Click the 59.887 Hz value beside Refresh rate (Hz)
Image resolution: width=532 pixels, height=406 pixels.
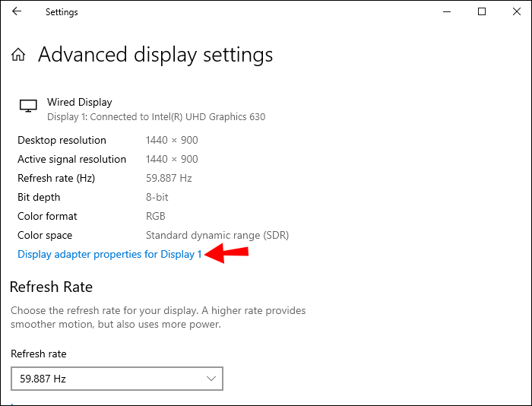click(x=169, y=178)
